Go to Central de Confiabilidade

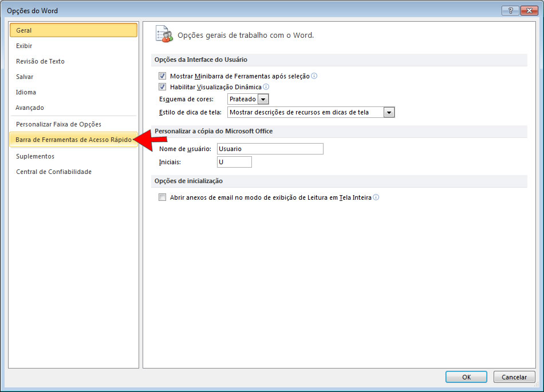tap(73, 172)
